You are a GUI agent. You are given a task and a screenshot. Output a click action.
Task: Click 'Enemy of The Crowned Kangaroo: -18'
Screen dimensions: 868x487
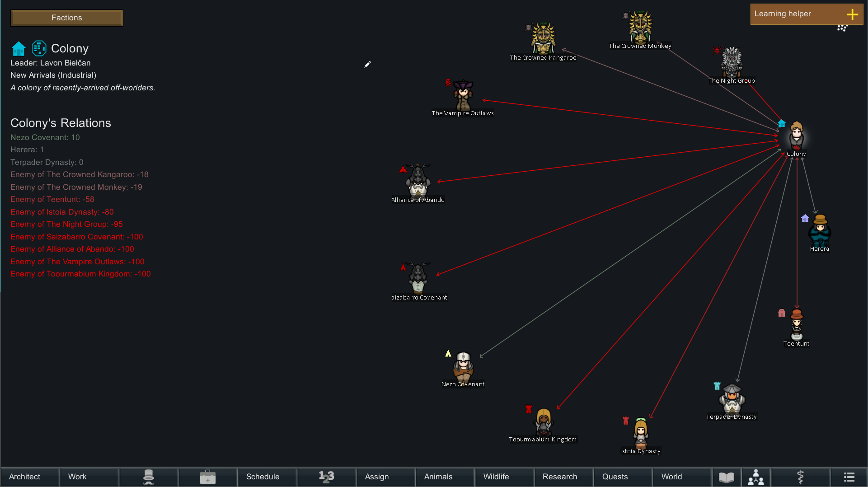(x=80, y=174)
